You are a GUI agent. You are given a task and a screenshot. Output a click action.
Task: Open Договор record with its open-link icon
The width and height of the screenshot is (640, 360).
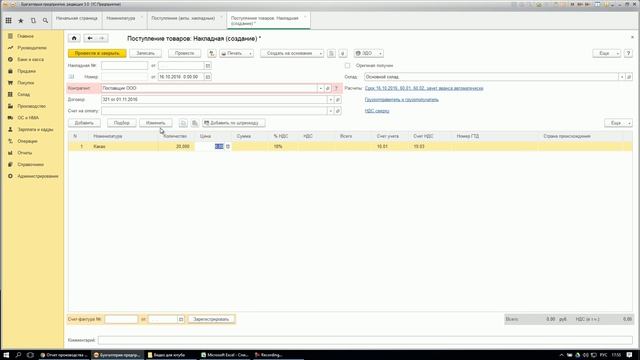pos(338,100)
